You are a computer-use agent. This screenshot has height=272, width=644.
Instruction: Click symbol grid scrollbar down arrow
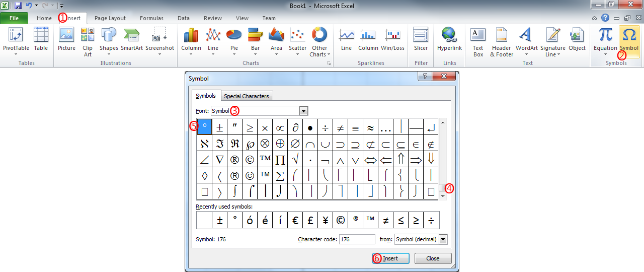coord(442,195)
